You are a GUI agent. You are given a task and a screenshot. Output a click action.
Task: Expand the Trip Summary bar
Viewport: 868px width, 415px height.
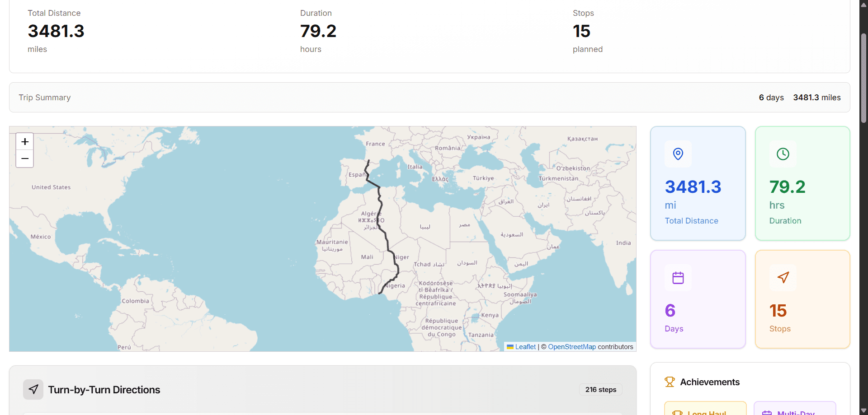(429, 98)
